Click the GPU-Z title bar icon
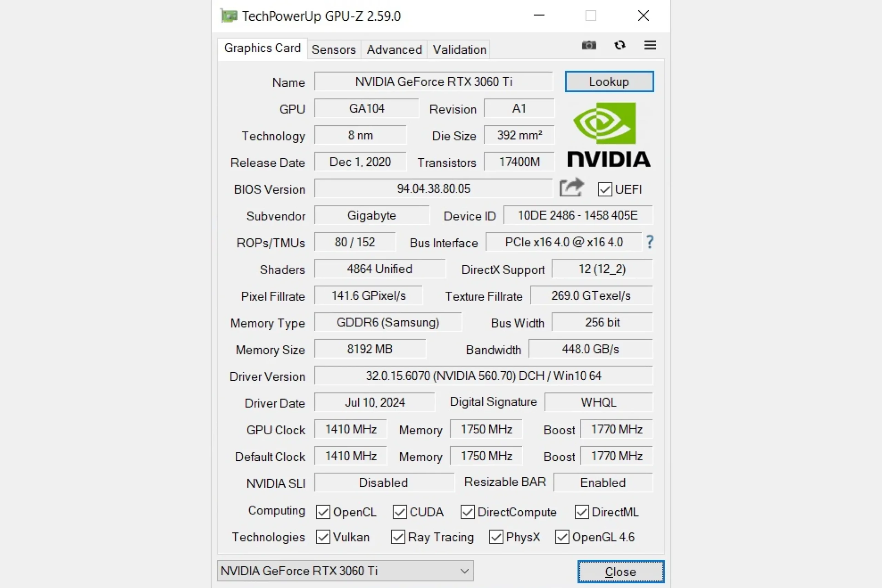882x588 pixels. pos(228,16)
